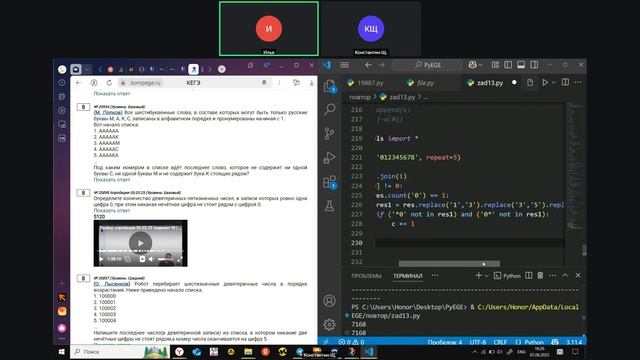Open editor More Actions ellipsis
Screen dimensions: 640x360
coord(578,82)
